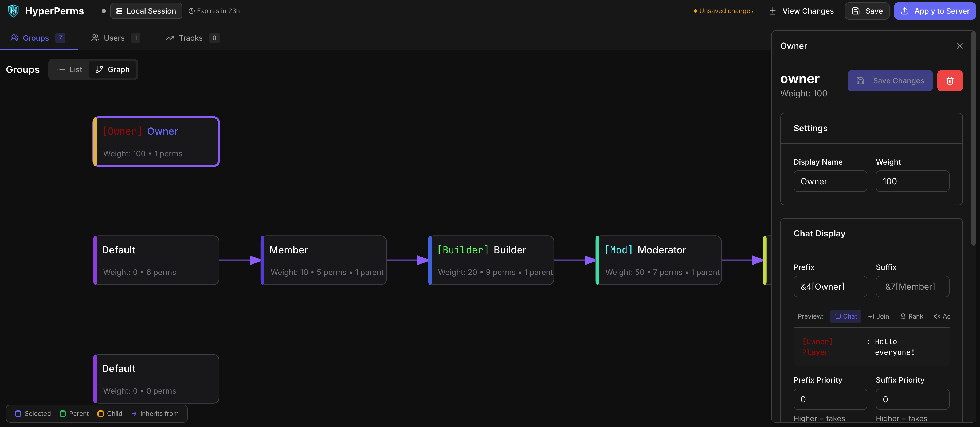Click the Owner panel vertical scrollbar
The image size is (980, 427).
(x=973, y=137)
